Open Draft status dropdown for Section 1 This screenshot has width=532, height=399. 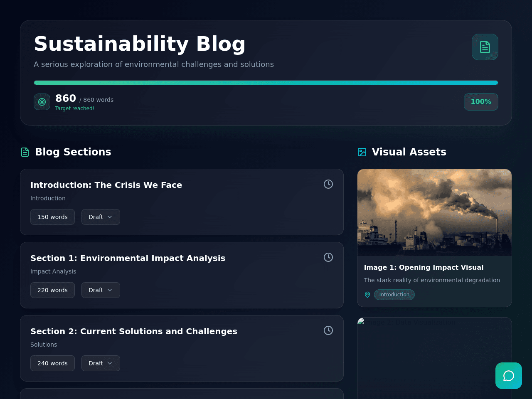click(101, 290)
